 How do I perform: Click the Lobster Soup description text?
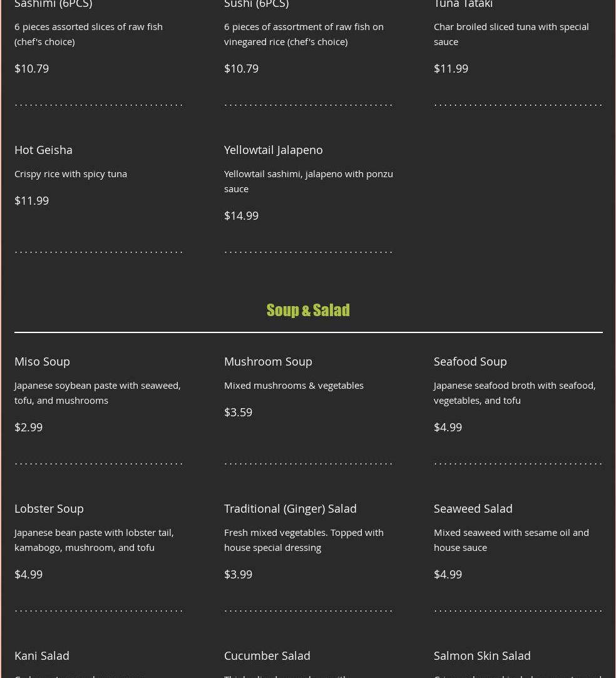(x=94, y=540)
